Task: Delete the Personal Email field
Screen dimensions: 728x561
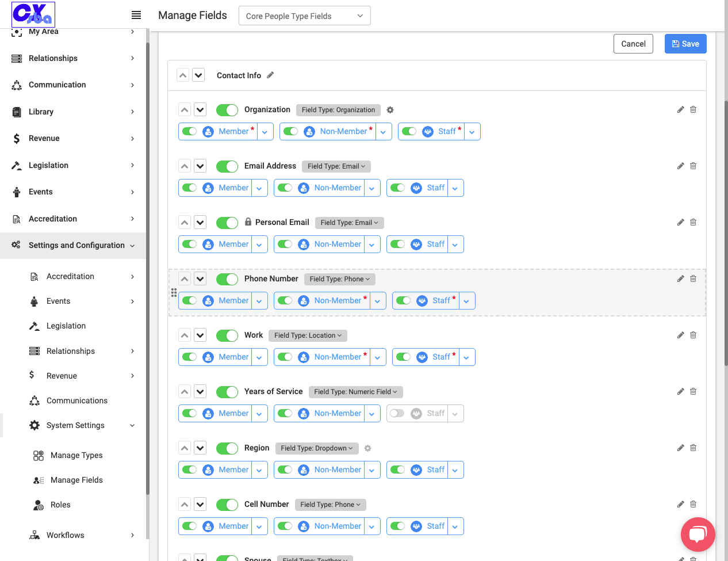Action: (693, 222)
